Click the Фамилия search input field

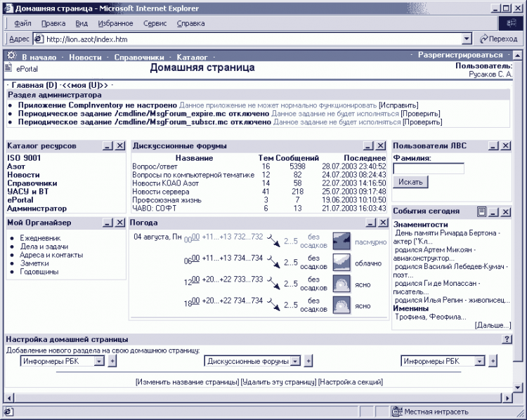429,169
